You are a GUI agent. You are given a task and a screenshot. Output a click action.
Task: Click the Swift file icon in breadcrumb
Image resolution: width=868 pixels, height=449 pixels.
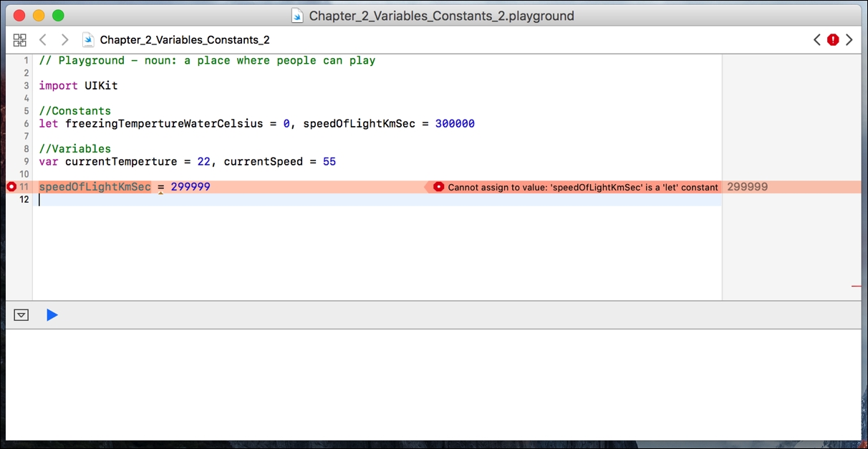88,40
